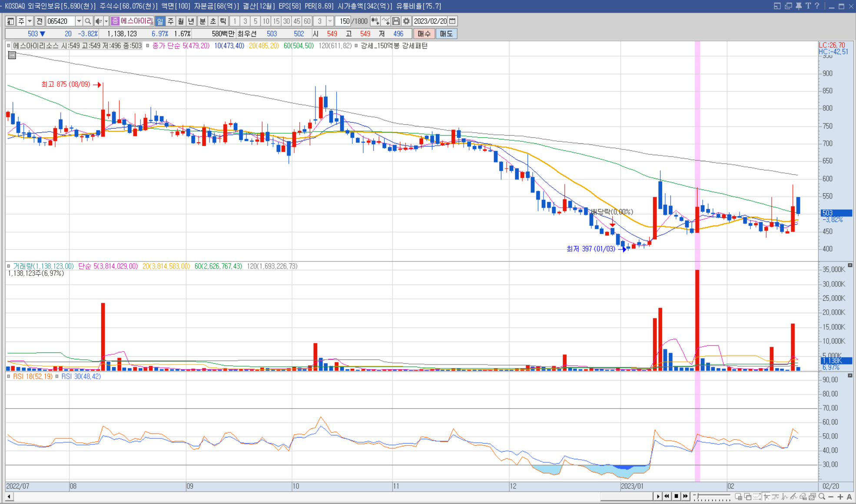Click the red 매수 buy button

coord(424,34)
